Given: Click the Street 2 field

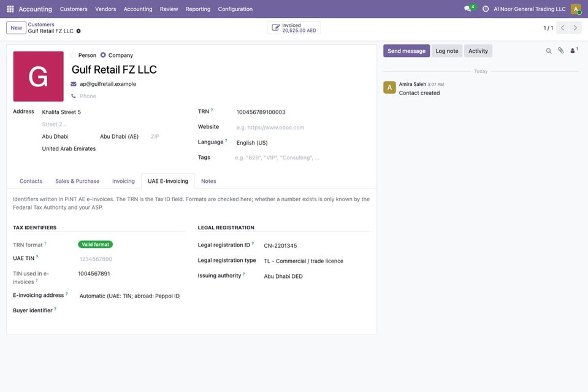Looking at the screenshot, I should (112, 124).
